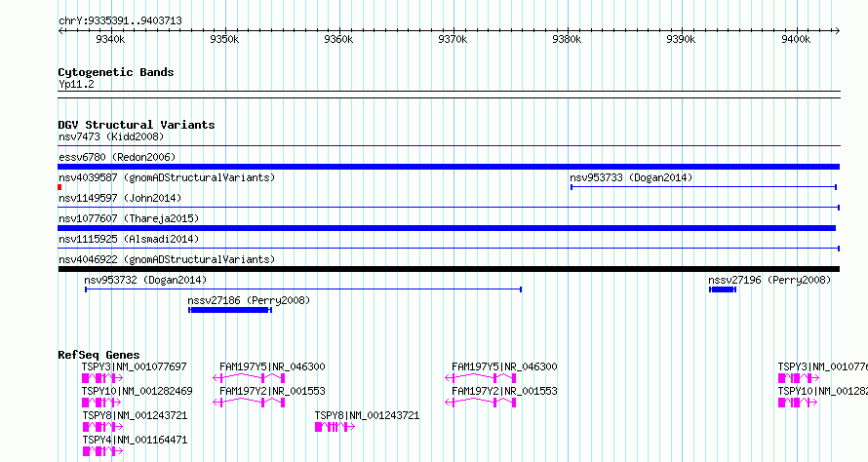Screen dimensions: 868x462
Task: Click the nssv27196 (Perry2008) variant label
Action: point(769,280)
